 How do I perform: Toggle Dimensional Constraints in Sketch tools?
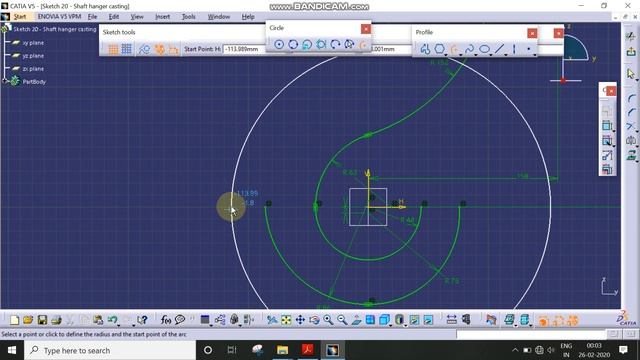pyautogui.click(x=173, y=49)
